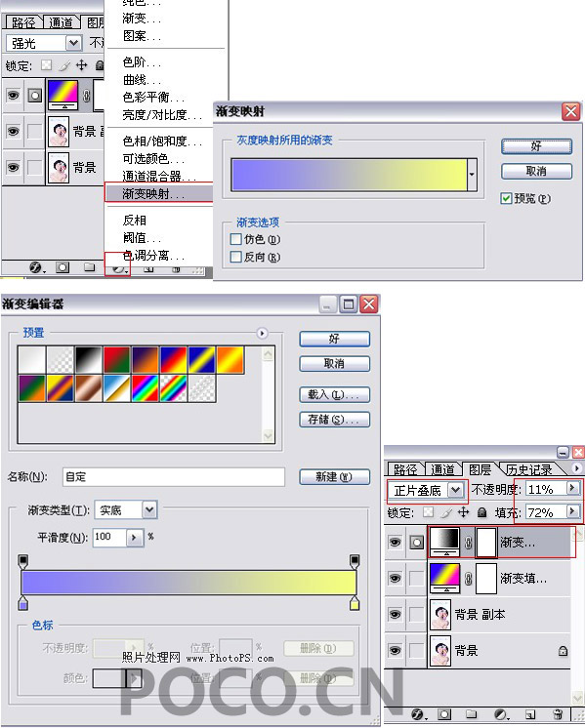This screenshot has width=585, height=728.
Task: Enable the 反向(R) checkbox
Action: [x=236, y=257]
